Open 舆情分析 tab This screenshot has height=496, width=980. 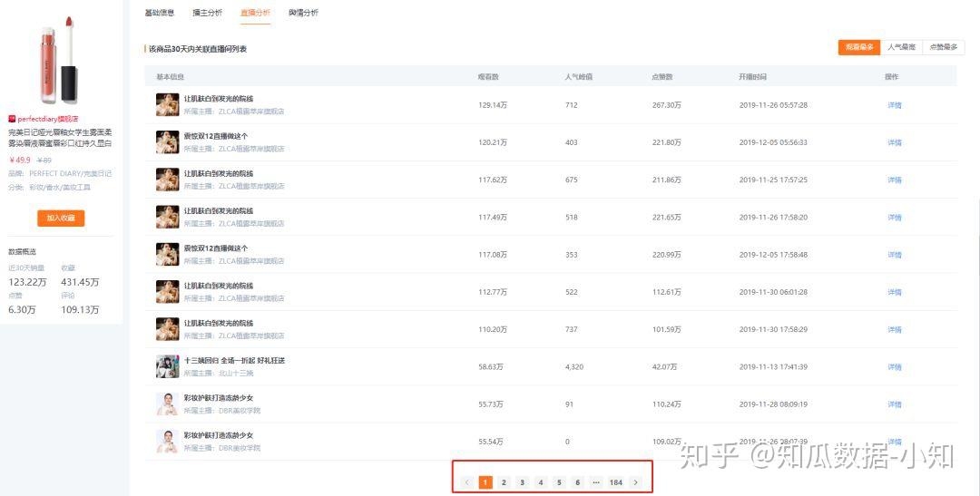pyautogui.click(x=304, y=13)
